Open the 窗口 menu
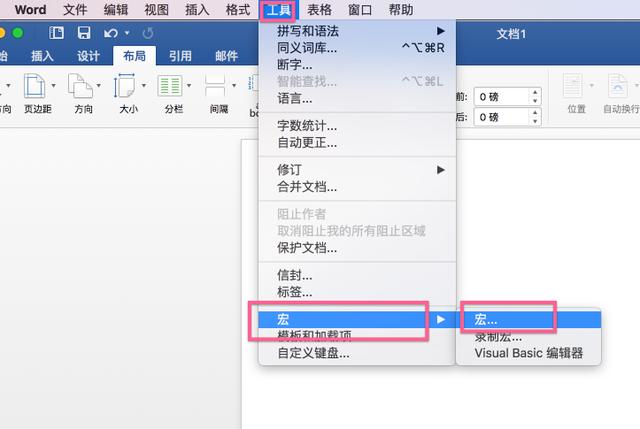This screenshot has height=429, width=640. 360,10
